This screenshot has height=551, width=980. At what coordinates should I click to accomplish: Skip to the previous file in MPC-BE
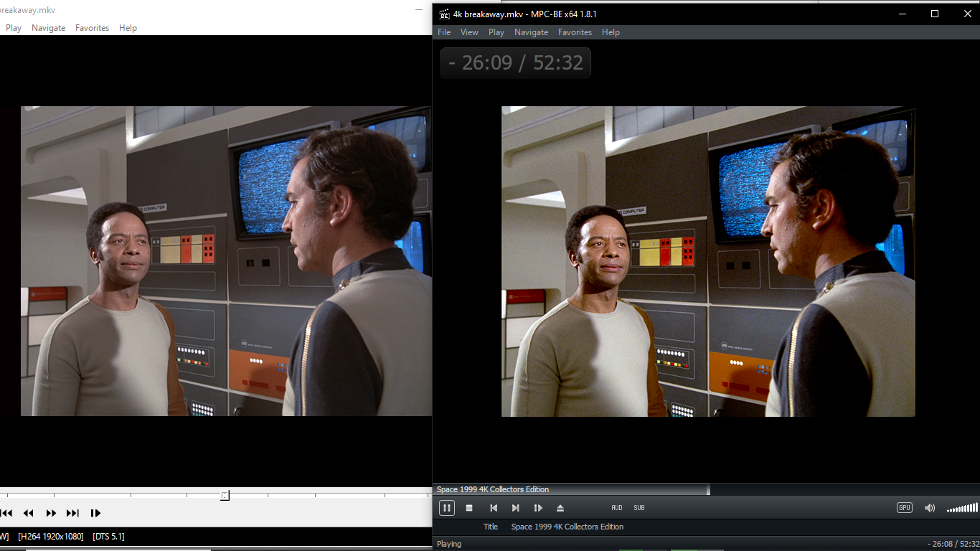(494, 508)
